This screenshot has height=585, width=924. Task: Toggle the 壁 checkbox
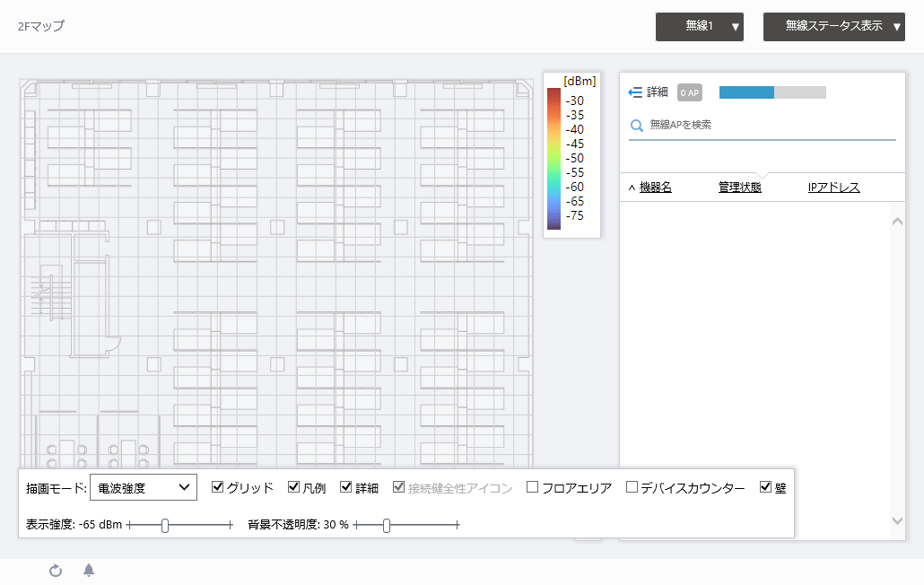pyautogui.click(x=765, y=486)
